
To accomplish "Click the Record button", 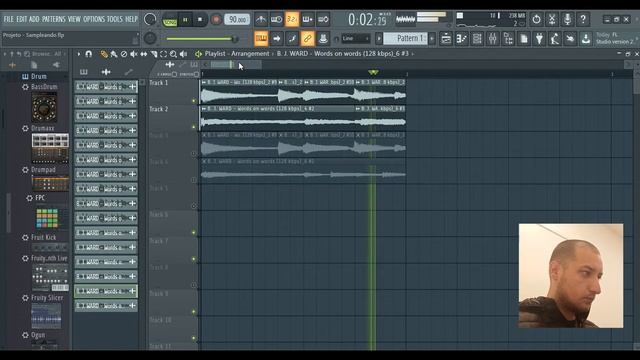I will click(x=216, y=20).
